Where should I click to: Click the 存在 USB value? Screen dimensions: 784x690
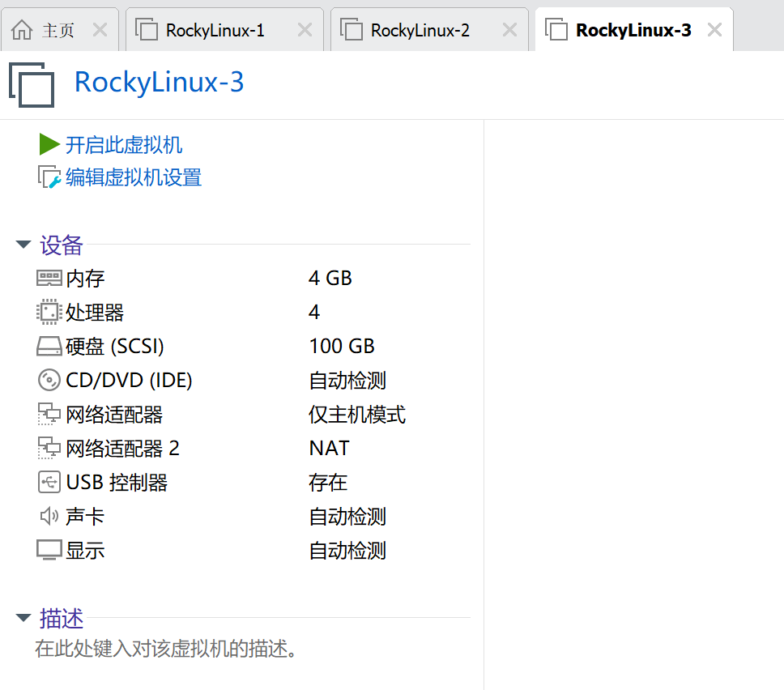[x=328, y=483]
